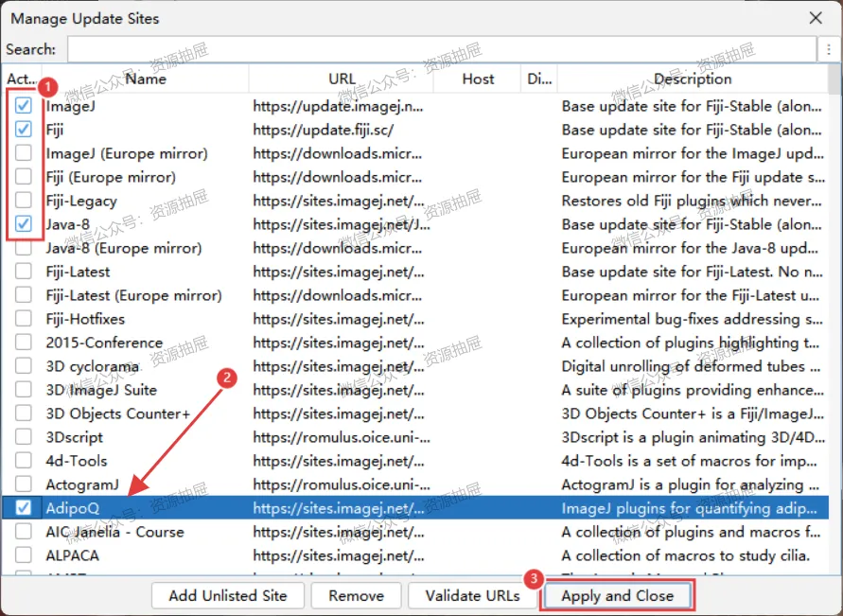Uncheck the Java-8 update site checkbox
This screenshot has height=616, width=843.
coord(23,224)
